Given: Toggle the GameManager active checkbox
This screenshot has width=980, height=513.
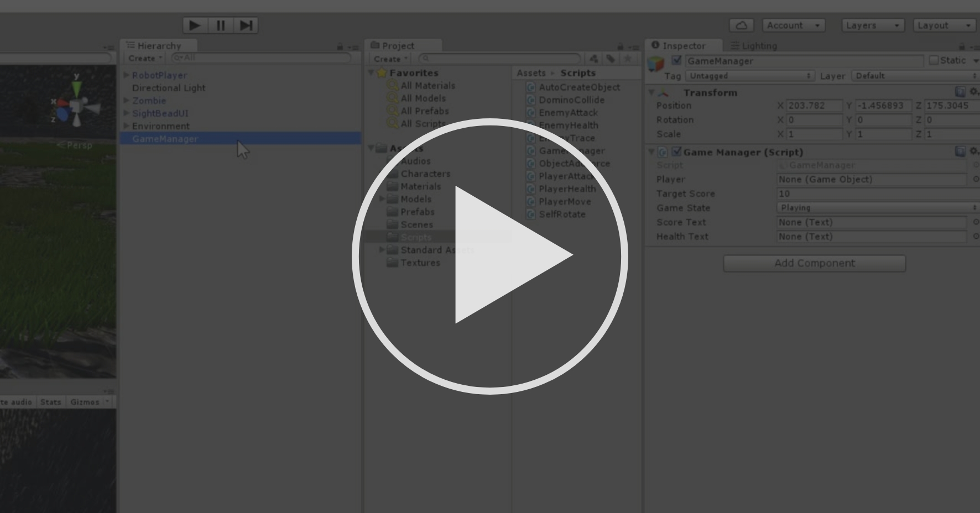Looking at the screenshot, I should (x=676, y=61).
